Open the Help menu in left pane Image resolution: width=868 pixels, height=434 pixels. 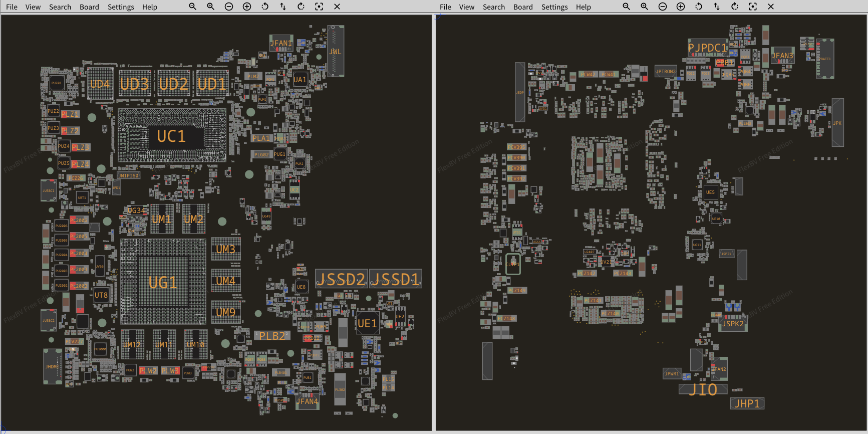(149, 7)
